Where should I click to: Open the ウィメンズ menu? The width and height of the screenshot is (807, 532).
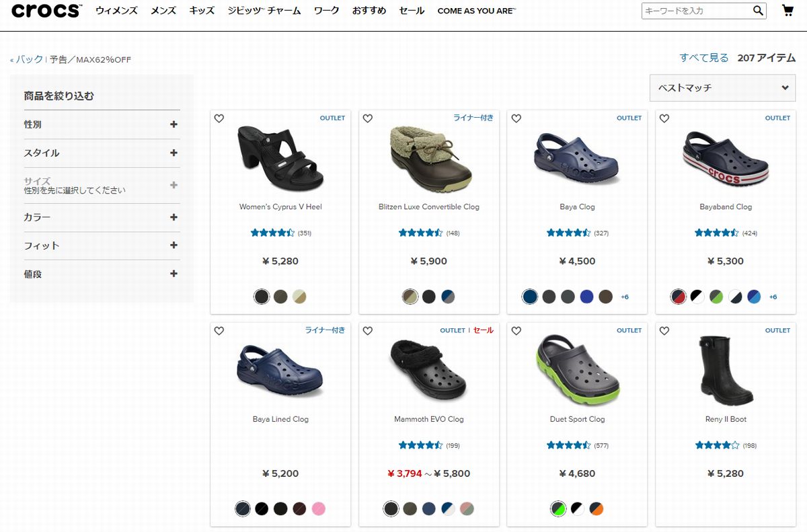116,11
